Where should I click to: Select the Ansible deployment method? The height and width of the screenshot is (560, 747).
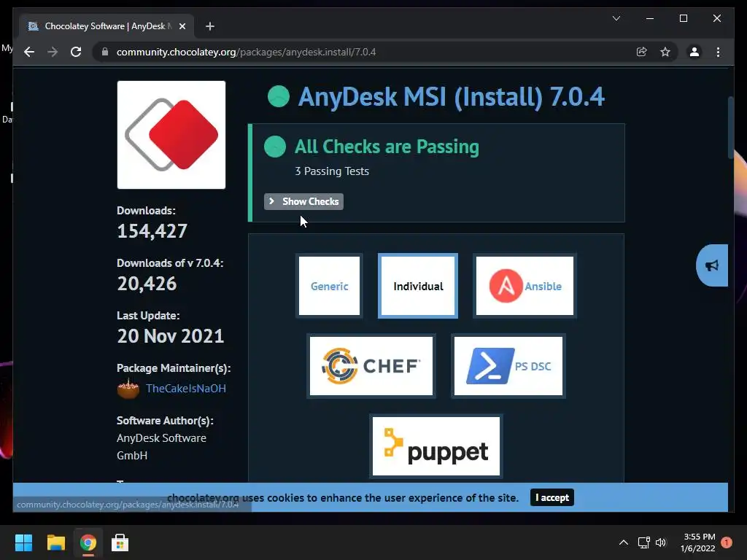pyautogui.click(x=525, y=286)
